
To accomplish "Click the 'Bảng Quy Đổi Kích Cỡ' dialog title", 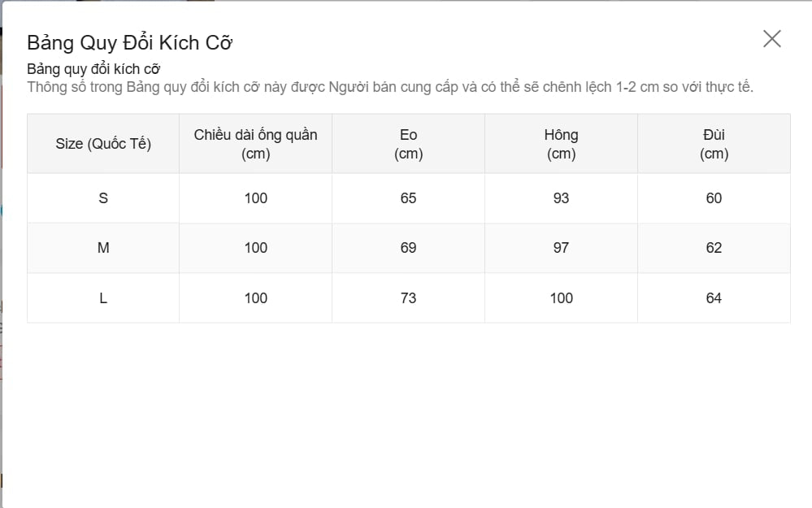I will (x=130, y=43).
